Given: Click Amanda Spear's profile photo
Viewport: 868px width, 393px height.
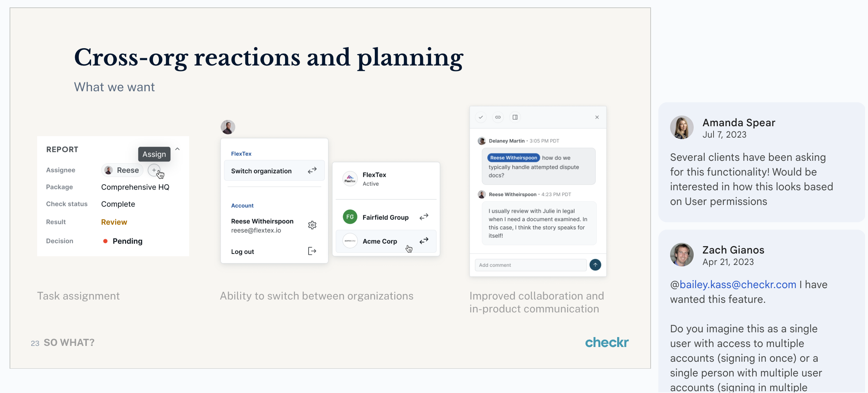Looking at the screenshot, I should tap(682, 128).
